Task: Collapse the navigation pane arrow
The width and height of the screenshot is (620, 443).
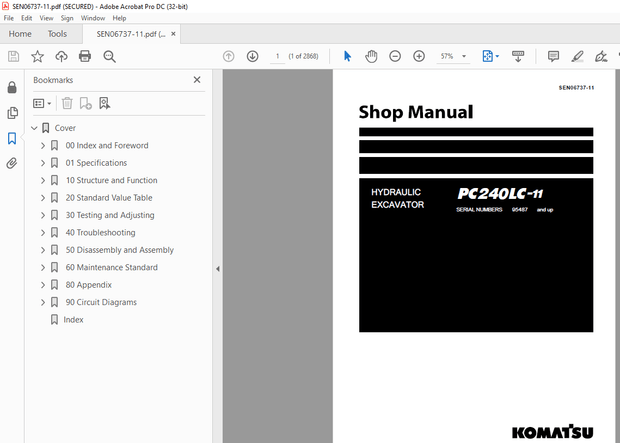Action: tap(217, 269)
